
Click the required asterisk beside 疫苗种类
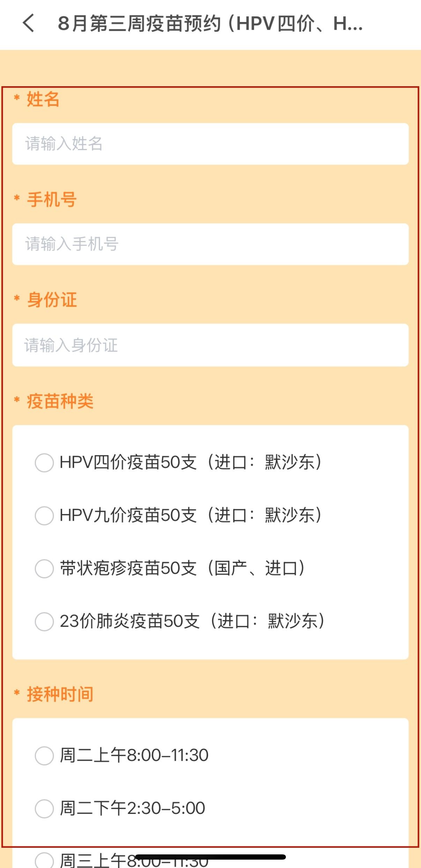click(x=16, y=400)
